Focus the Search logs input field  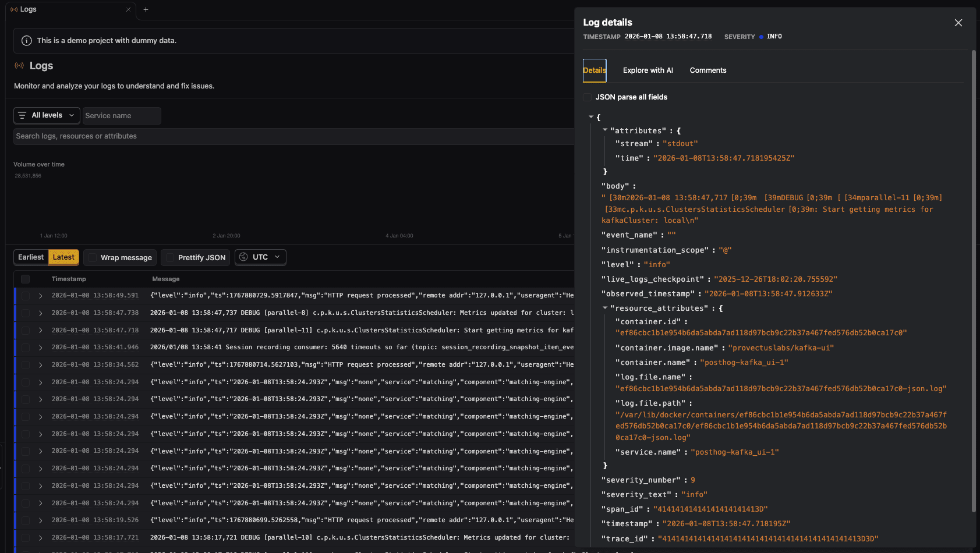pyautogui.click(x=294, y=136)
